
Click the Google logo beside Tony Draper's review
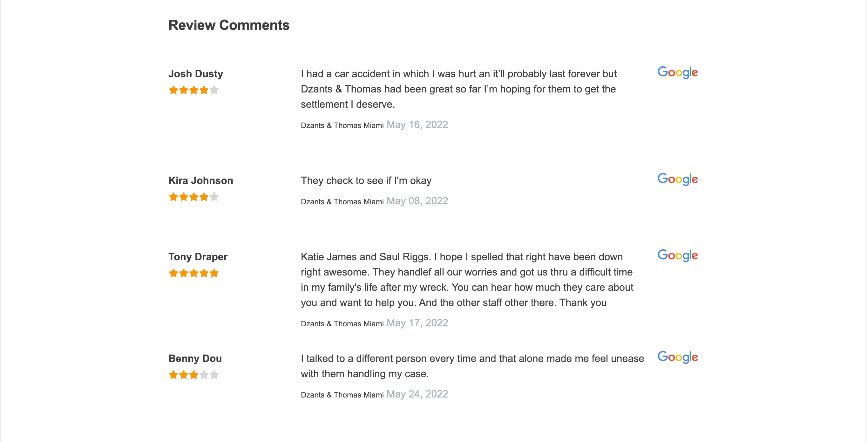point(678,255)
